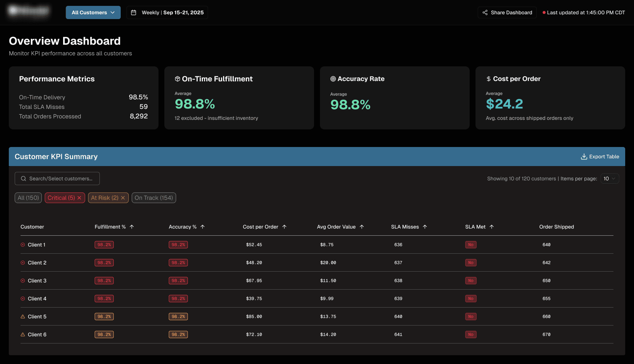Click the SLA Met No badge for Client 6
The height and width of the screenshot is (364, 634).
click(x=471, y=335)
